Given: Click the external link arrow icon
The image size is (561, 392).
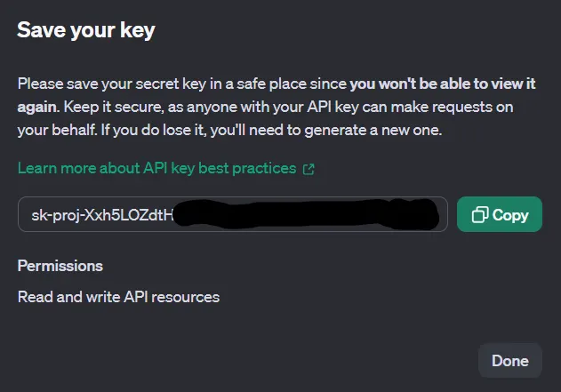Looking at the screenshot, I should (309, 169).
